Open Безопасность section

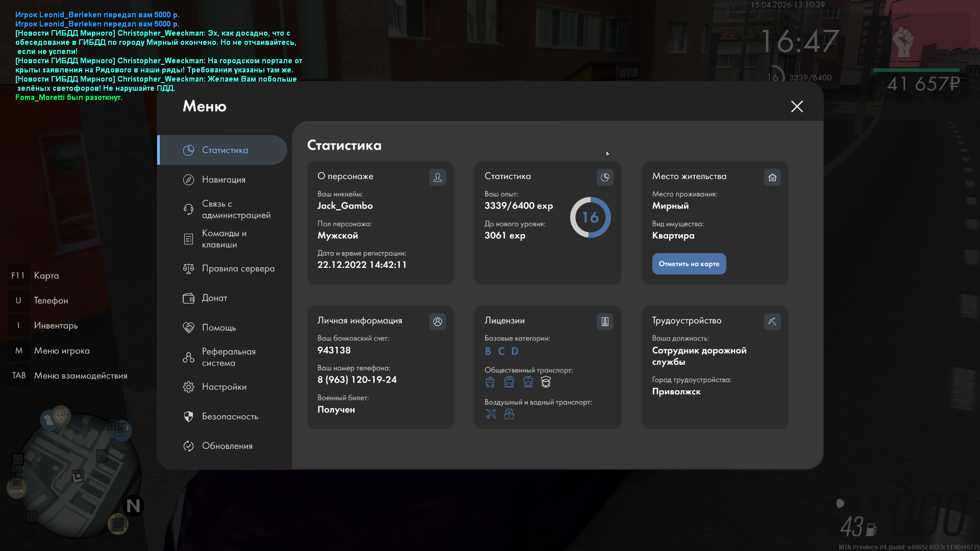pyautogui.click(x=230, y=416)
